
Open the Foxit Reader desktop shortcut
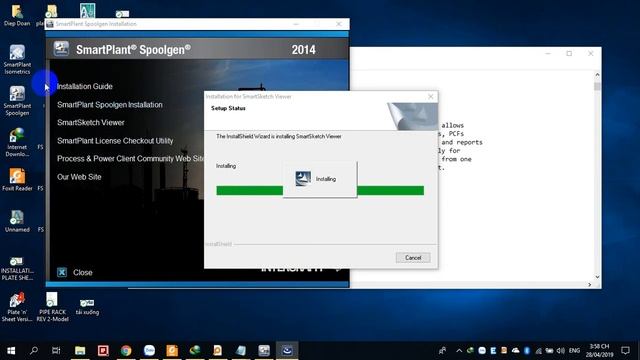pos(17,180)
